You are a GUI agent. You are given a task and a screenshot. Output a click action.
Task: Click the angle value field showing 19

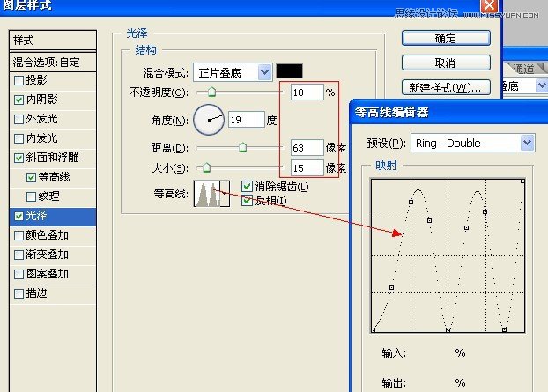(247, 120)
